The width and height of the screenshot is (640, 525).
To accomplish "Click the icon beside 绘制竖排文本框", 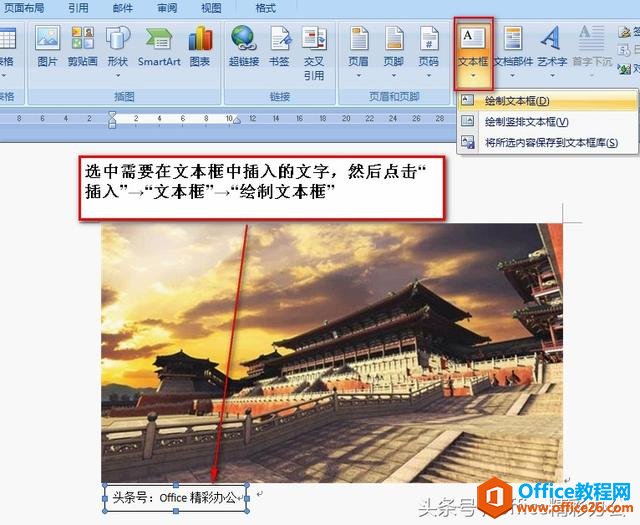I will (467, 121).
